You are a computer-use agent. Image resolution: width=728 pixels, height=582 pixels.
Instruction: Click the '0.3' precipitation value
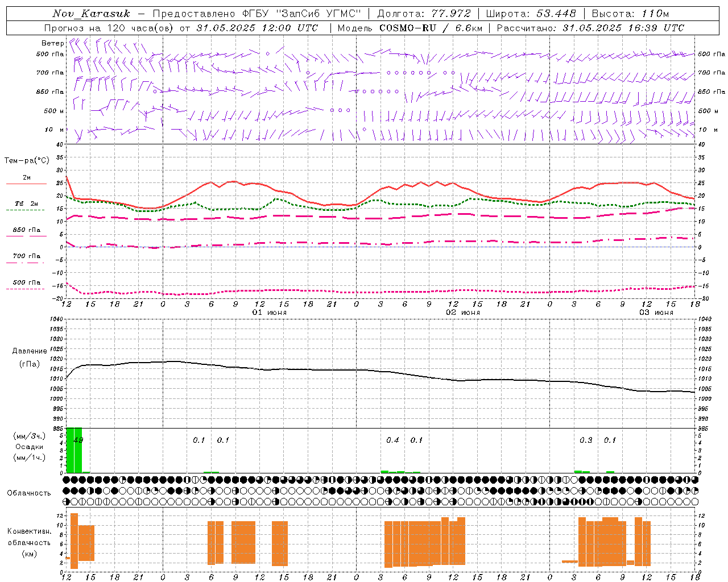pyautogui.click(x=586, y=440)
